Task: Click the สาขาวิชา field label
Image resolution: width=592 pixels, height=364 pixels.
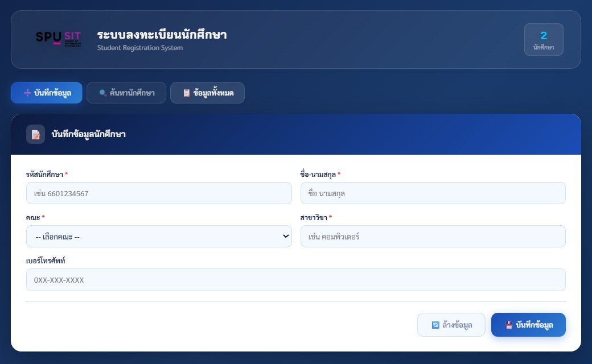Action: coord(314,218)
